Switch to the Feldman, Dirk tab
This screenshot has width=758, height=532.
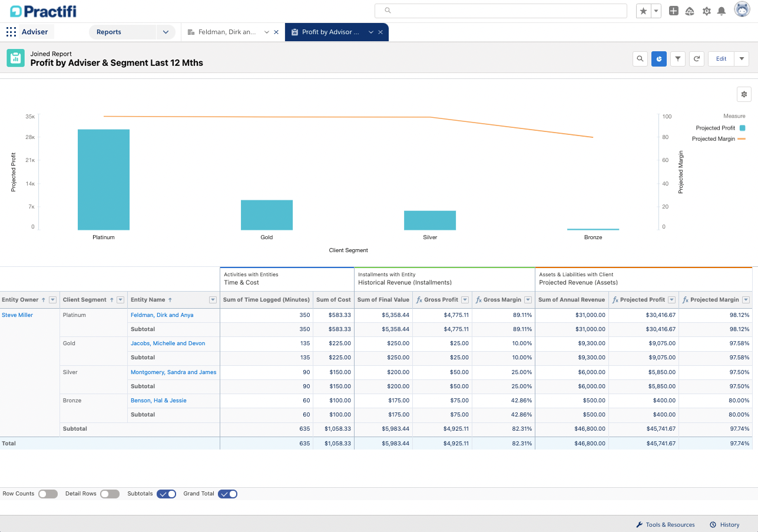pyautogui.click(x=227, y=32)
